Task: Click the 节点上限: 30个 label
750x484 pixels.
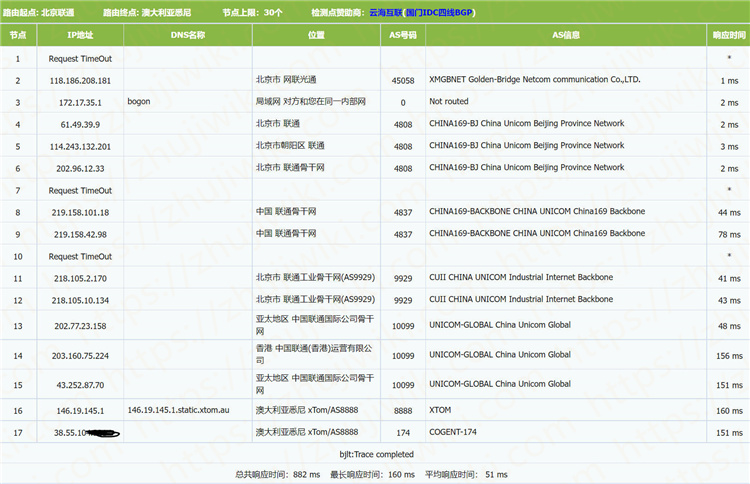Action: [252, 12]
